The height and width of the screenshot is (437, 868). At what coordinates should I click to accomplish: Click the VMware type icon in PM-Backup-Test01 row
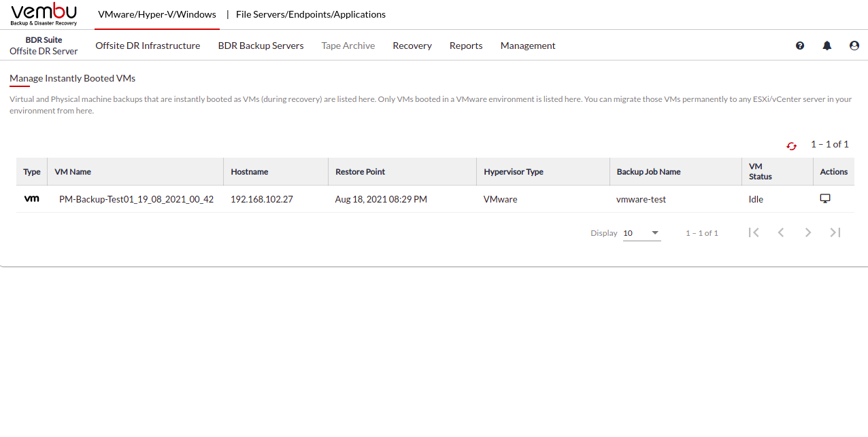[31, 199]
